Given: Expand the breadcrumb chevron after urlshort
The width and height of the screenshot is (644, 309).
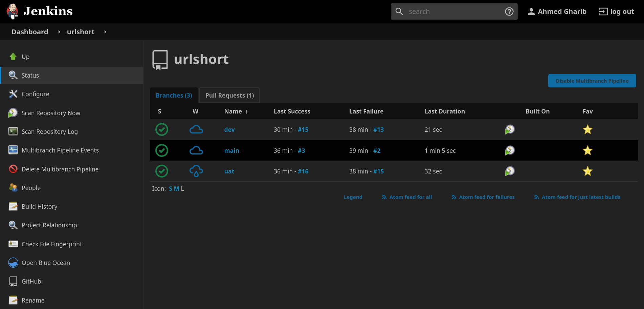Looking at the screenshot, I should click(x=105, y=32).
